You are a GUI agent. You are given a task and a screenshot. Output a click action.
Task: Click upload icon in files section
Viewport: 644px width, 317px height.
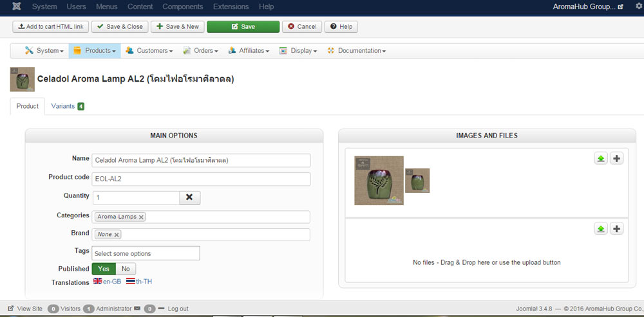pos(601,228)
